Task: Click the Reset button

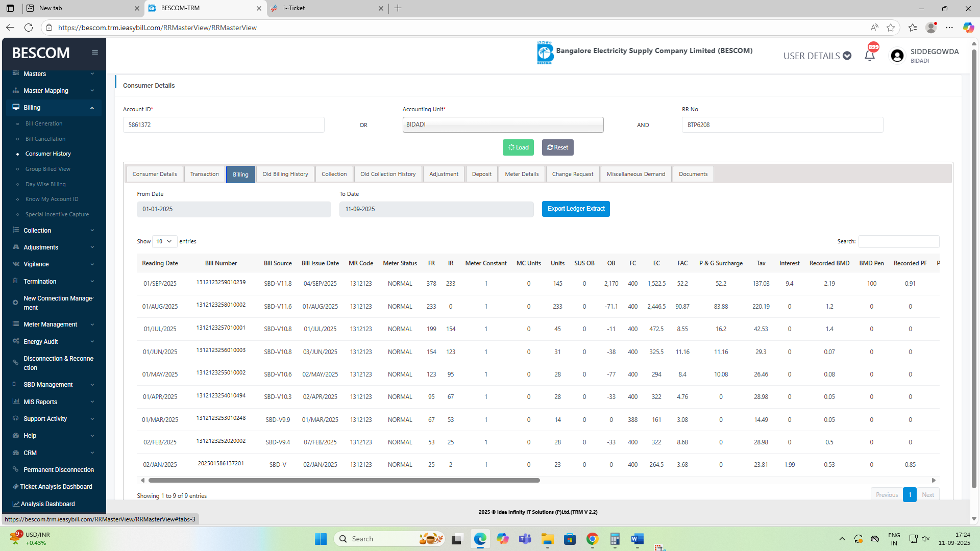Action: click(x=557, y=147)
